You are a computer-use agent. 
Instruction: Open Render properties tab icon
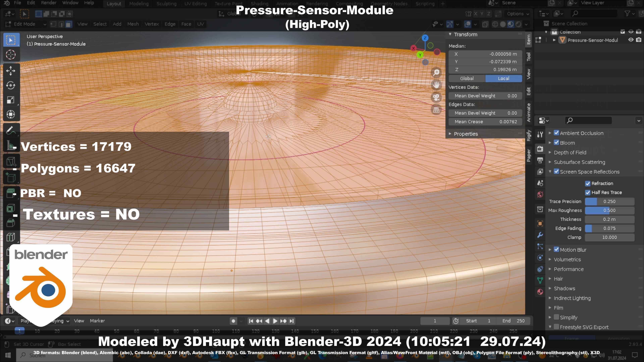[x=540, y=149]
